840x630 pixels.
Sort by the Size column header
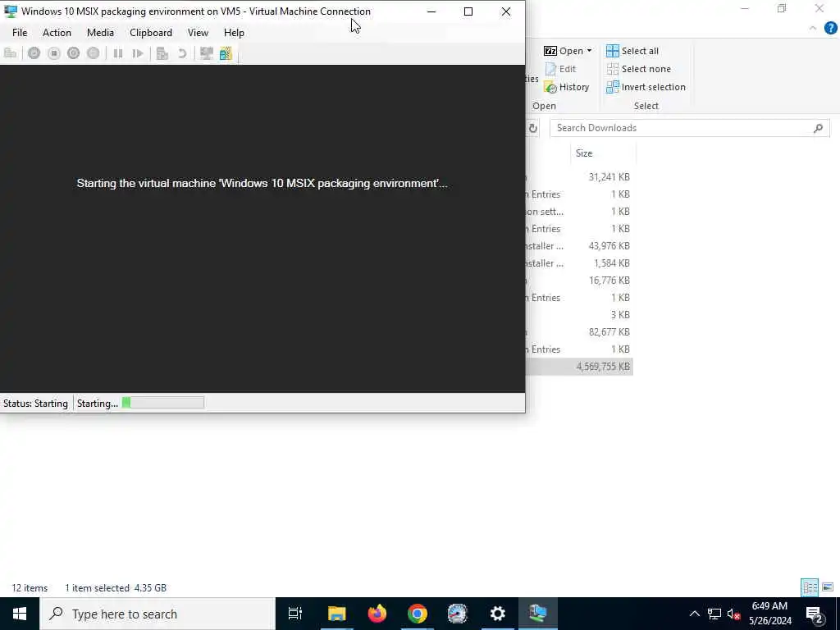click(603, 153)
